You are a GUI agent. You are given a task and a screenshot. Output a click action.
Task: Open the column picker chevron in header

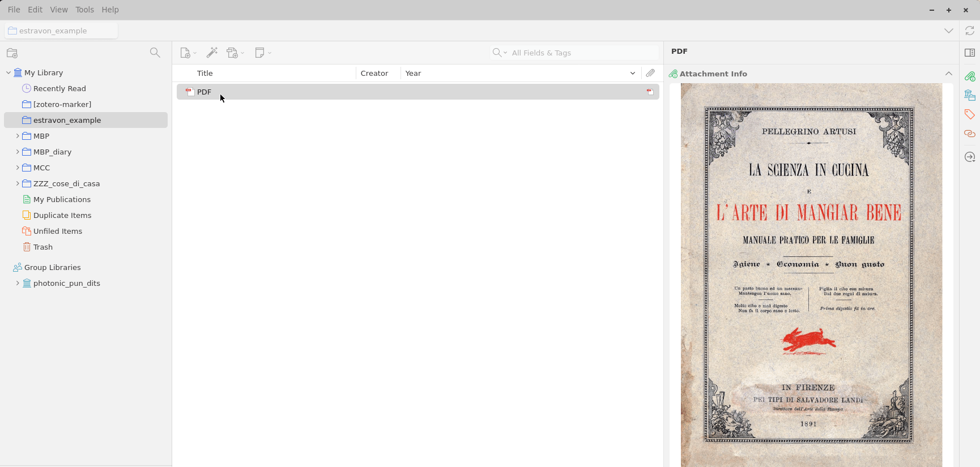coord(633,73)
